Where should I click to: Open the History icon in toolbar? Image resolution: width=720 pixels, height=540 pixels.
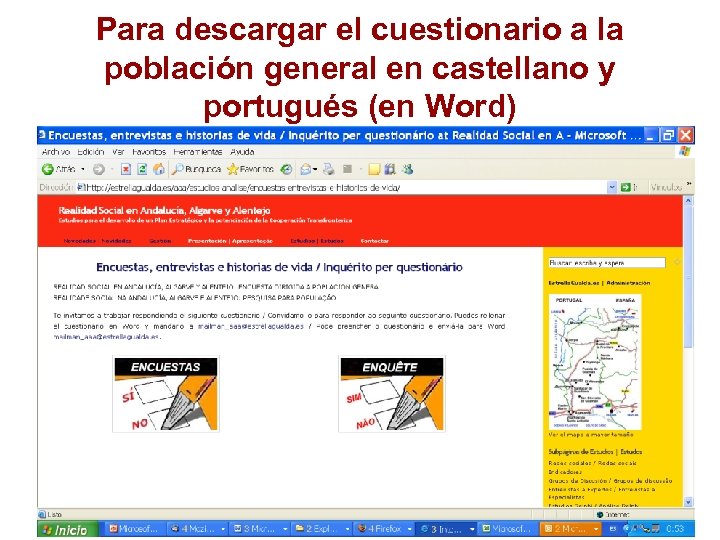click(287, 169)
